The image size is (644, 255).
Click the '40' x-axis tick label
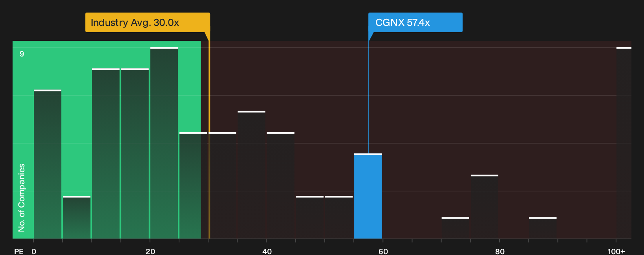click(x=267, y=251)
